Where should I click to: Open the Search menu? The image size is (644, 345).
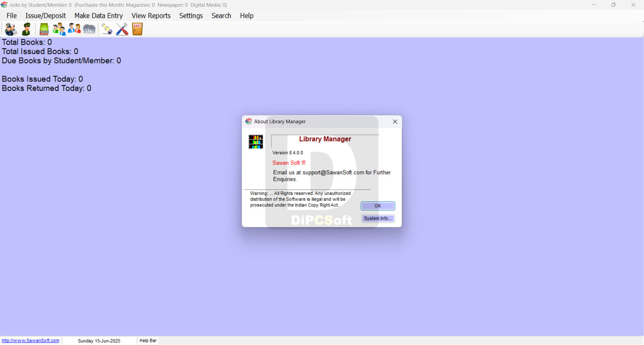point(221,16)
